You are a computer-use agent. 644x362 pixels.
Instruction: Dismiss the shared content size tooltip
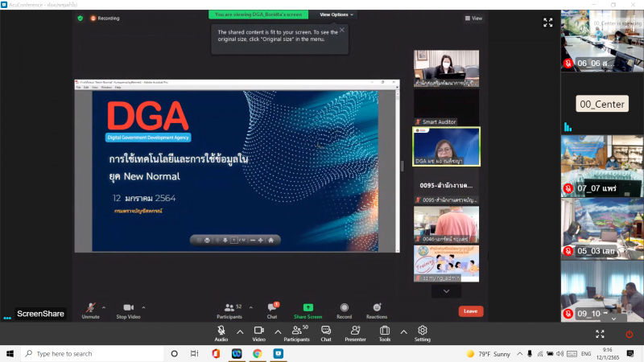(341, 30)
